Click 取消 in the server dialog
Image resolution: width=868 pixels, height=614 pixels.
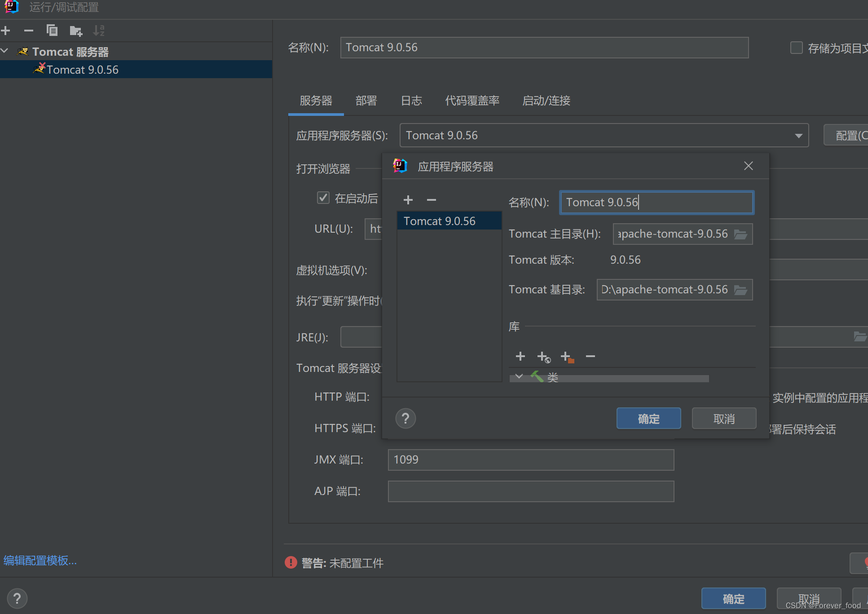pos(724,419)
